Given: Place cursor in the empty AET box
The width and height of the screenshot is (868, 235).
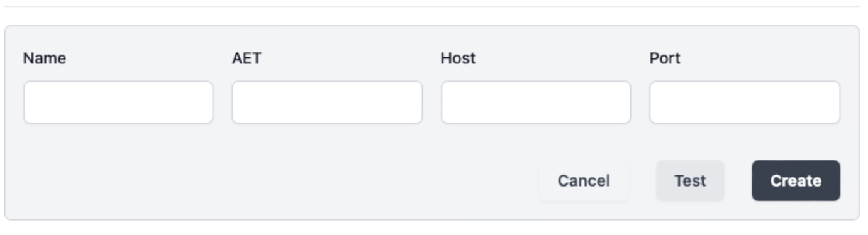Looking at the screenshot, I should tap(327, 102).
